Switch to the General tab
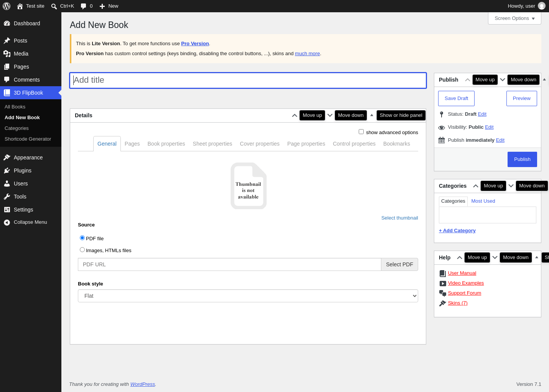Image resolution: width=549 pixels, height=392 pixels. click(107, 144)
